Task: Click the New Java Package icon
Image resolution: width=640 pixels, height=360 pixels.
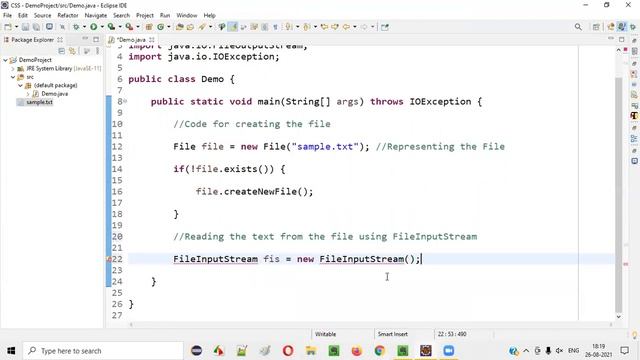Action: pyautogui.click(x=149, y=27)
